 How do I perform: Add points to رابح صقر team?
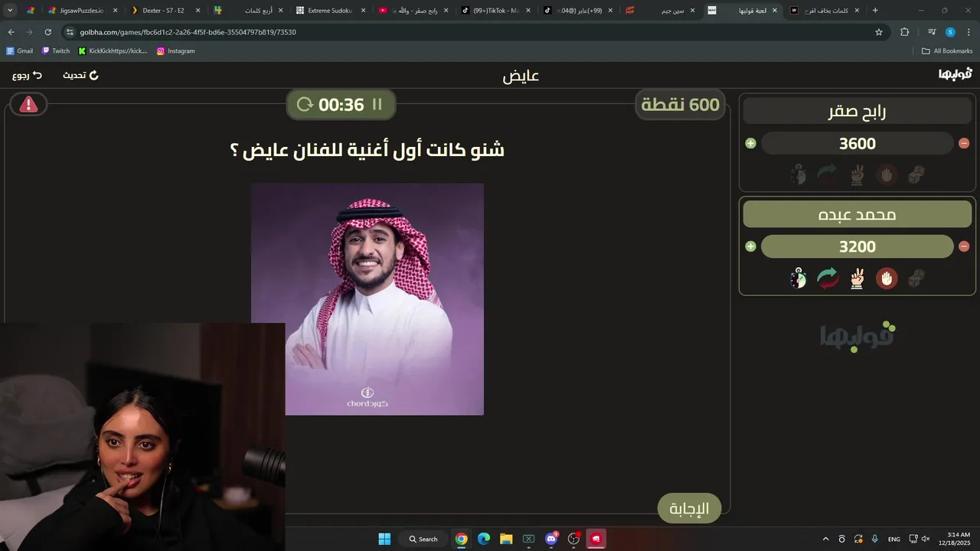pos(750,143)
